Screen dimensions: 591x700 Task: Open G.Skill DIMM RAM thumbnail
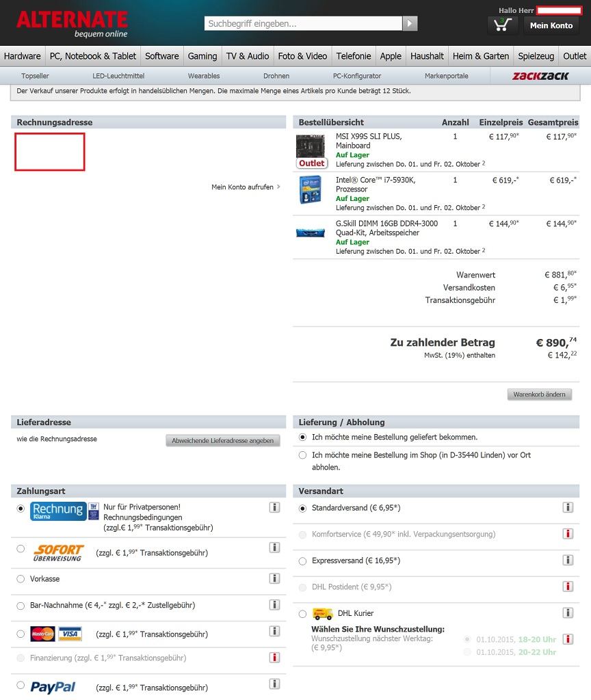[x=311, y=232]
